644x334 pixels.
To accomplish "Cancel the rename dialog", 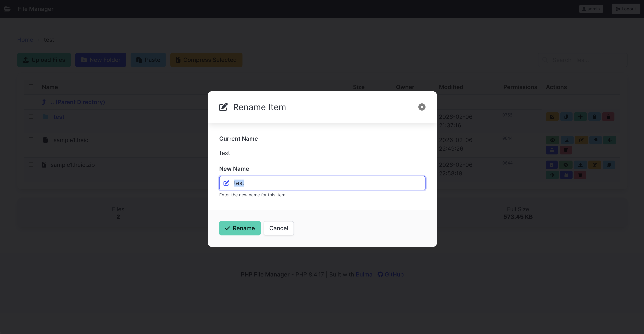I will tap(278, 228).
